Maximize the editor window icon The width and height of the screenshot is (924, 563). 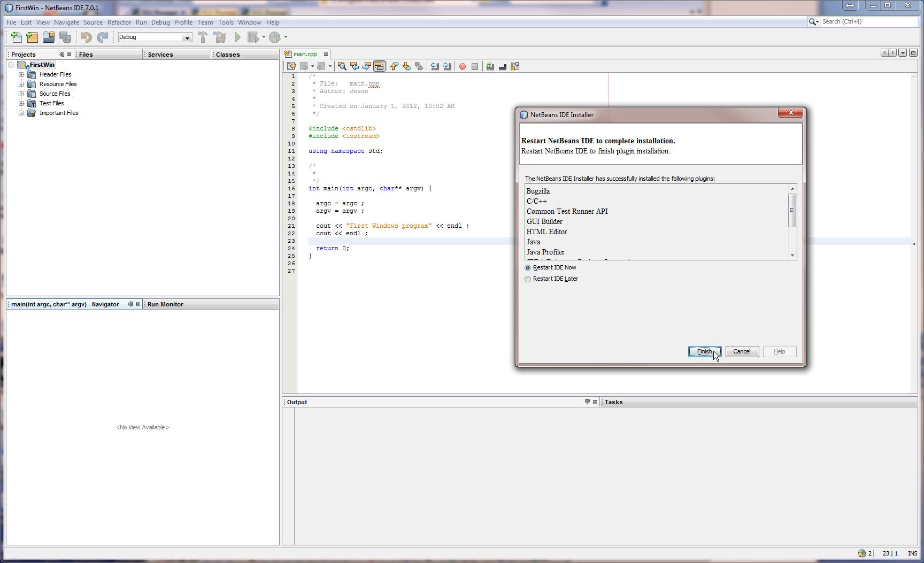point(913,52)
